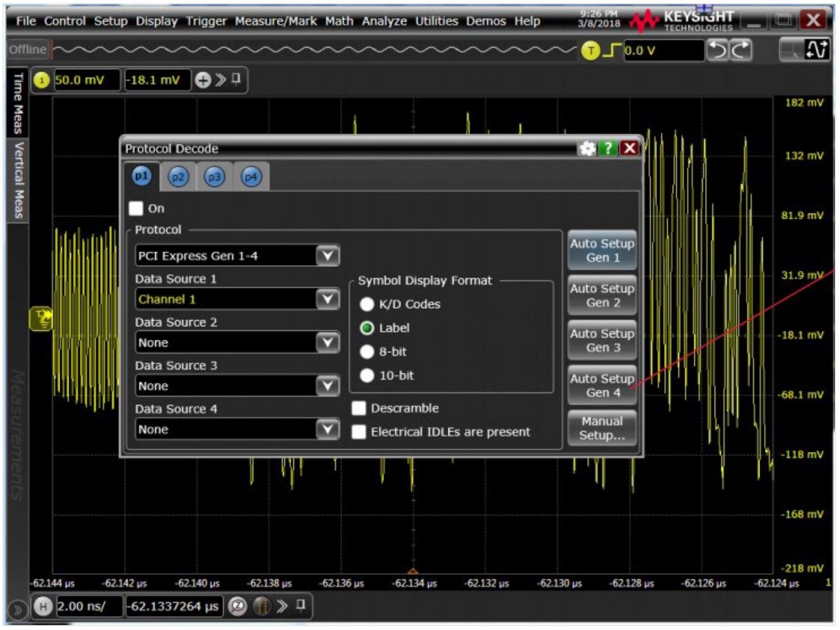840x630 pixels.
Task: Add a new waveform with the plus icon
Action: coord(203,80)
